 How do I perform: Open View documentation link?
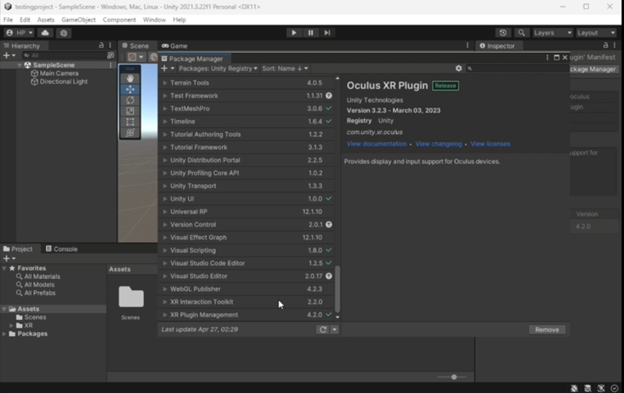coord(376,144)
